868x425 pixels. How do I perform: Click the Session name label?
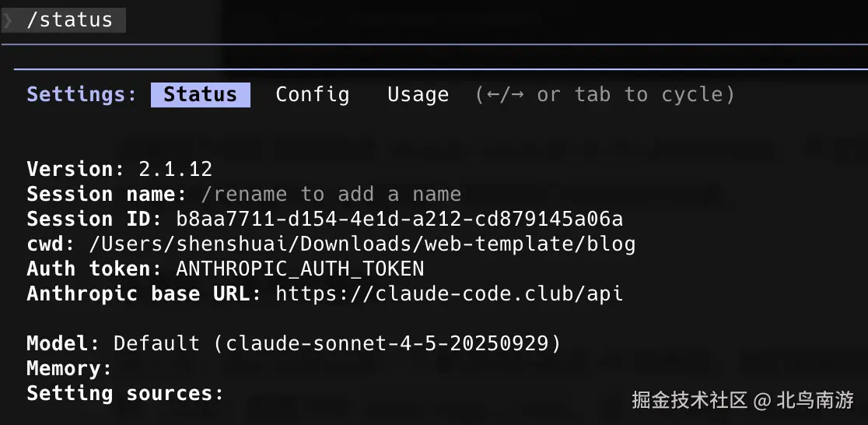click(x=106, y=194)
